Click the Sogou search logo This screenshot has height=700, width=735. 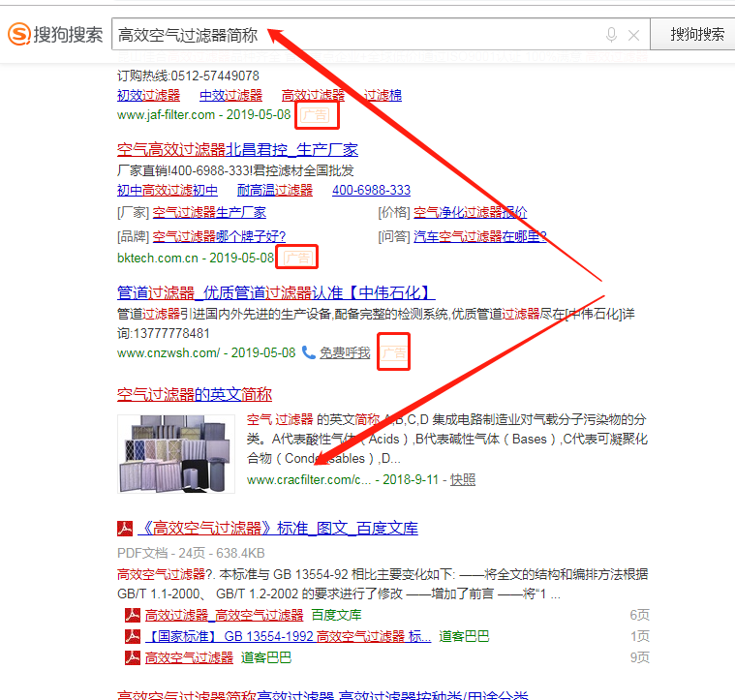click(x=55, y=34)
